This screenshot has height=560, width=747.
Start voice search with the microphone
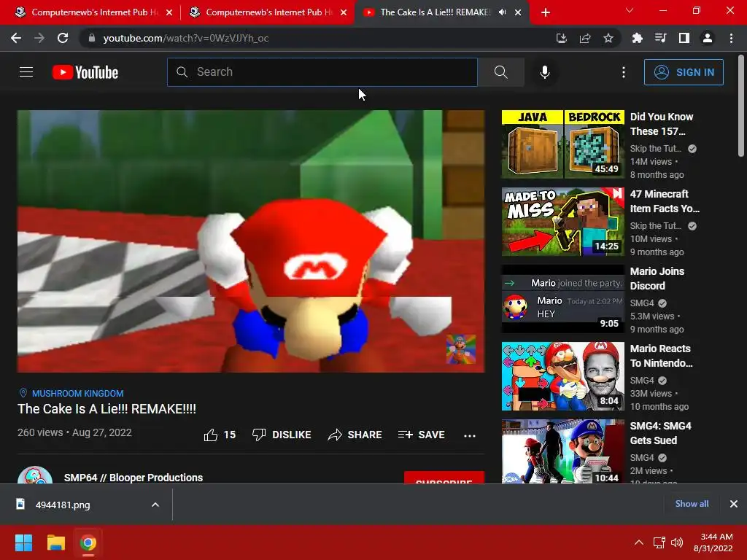pyautogui.click(x=544, y=72)
